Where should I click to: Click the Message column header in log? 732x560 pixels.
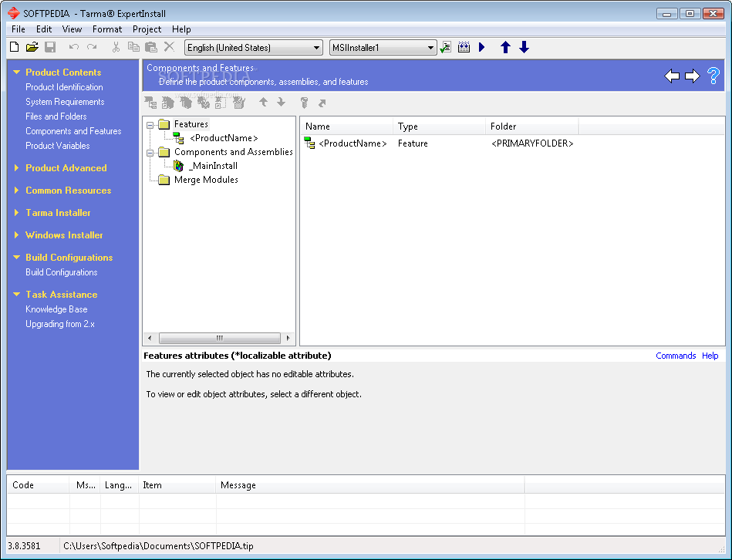369,485
